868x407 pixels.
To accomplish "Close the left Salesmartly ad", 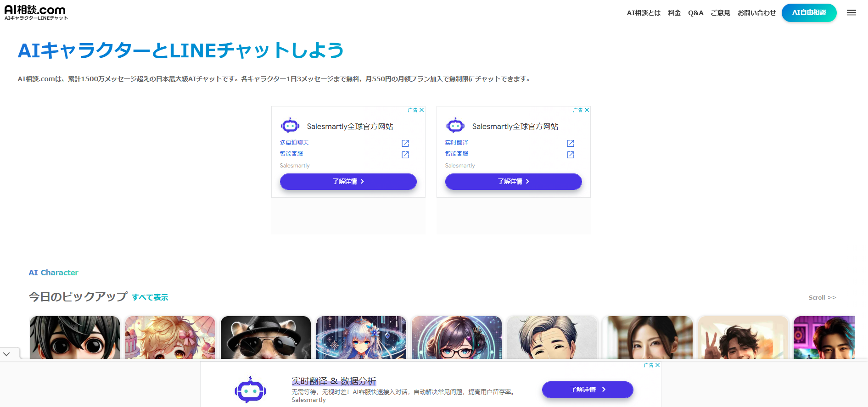I will pyautogui.click(x=421, y=110).
